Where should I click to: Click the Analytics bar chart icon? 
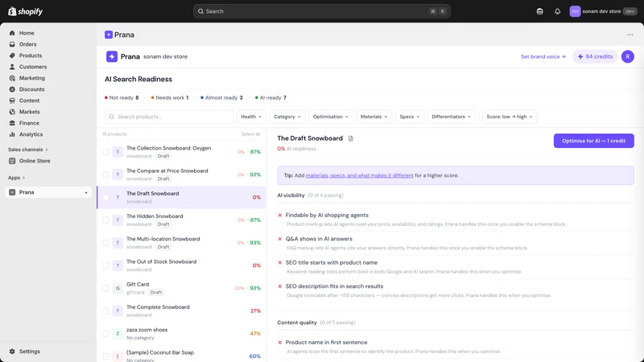(x=12, y=134)
